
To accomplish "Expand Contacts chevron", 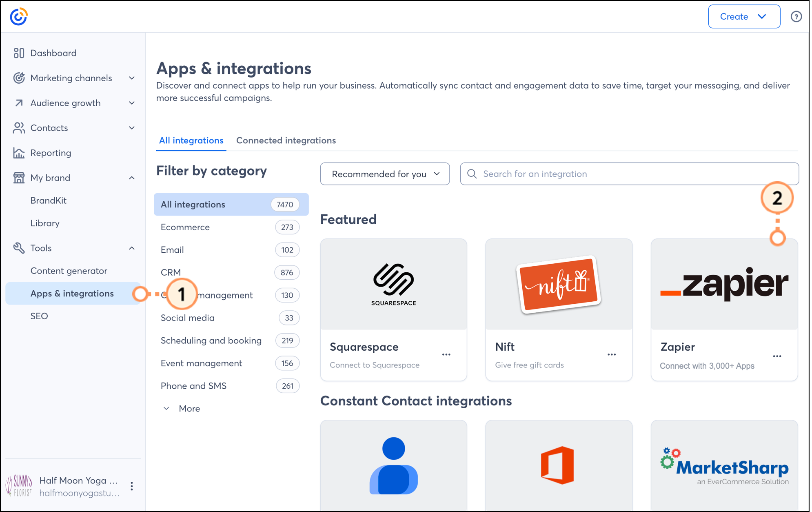I will [132, 128].
